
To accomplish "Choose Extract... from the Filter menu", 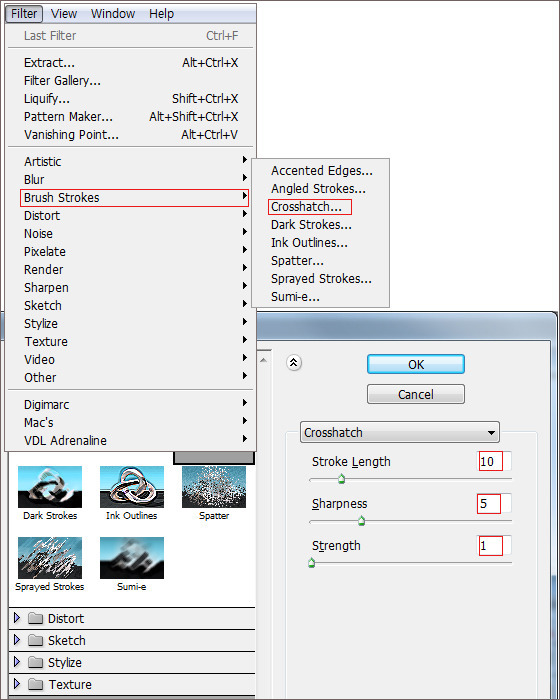I will (130, 63).
